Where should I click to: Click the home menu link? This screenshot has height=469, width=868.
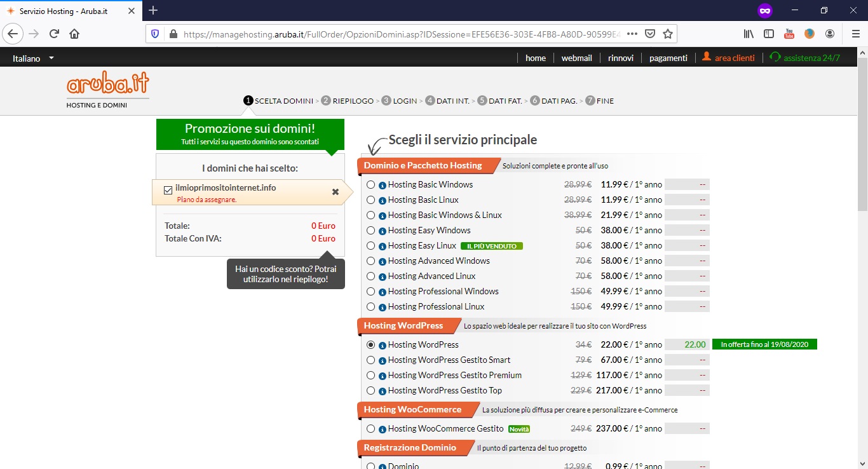tap(536, 58)
